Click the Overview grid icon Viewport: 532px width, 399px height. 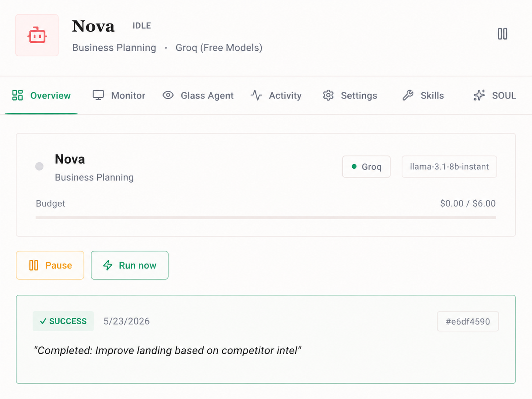[18, 96]
